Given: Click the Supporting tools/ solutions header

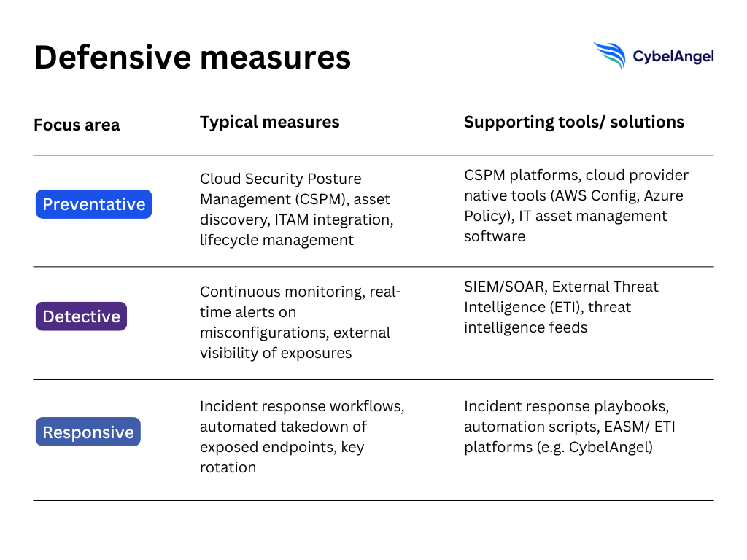Looking at the screenshot, I should (574, 122).
